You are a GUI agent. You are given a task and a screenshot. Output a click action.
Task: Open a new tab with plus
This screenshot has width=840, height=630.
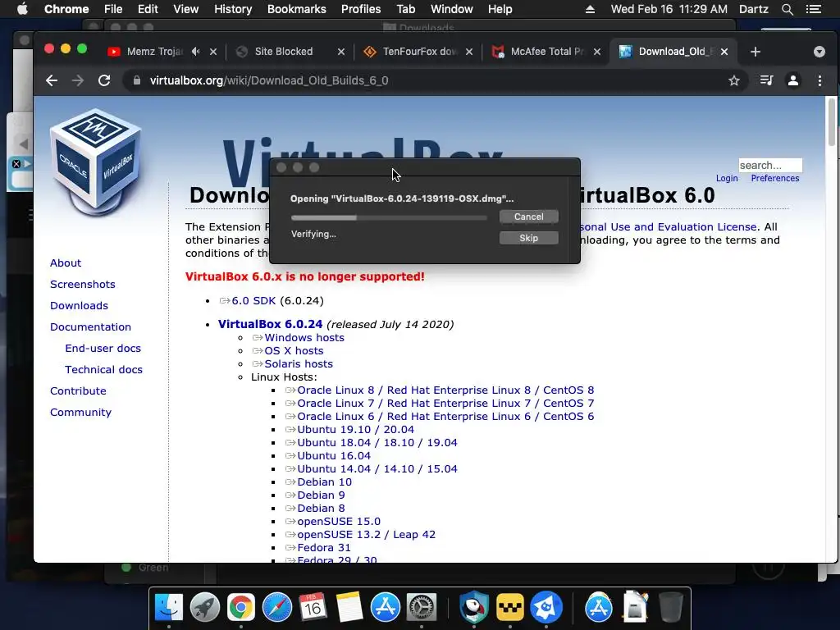pyautogui.click(x=756, y=52)
